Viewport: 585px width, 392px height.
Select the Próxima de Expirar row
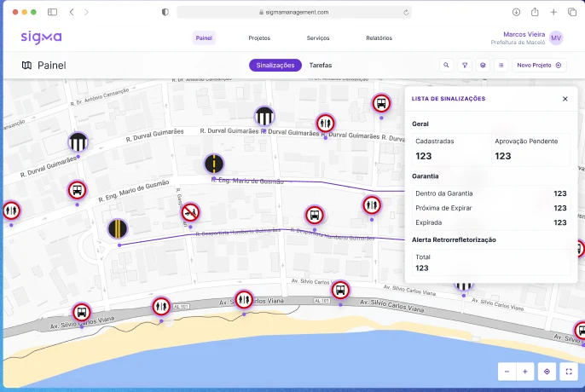(491, 208)
